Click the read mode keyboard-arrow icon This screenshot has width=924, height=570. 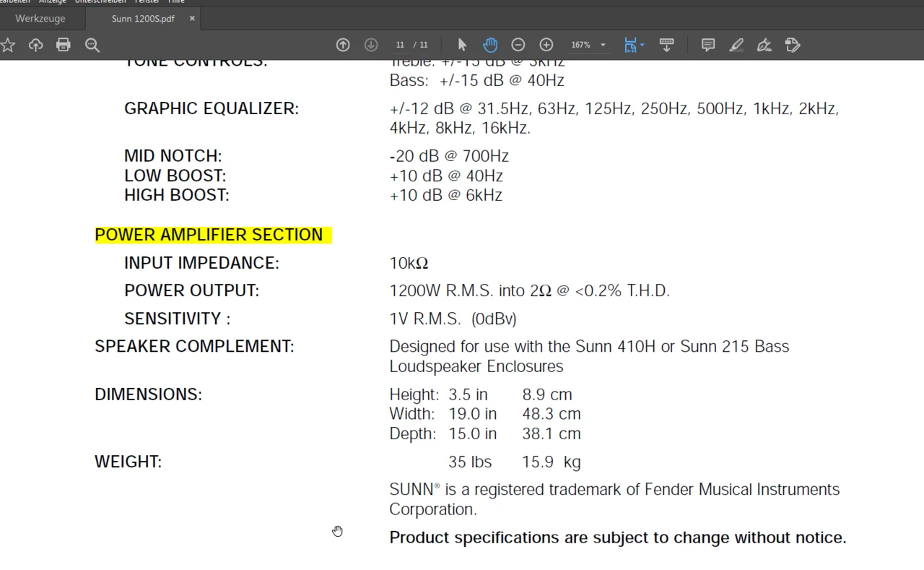[666, 45]
